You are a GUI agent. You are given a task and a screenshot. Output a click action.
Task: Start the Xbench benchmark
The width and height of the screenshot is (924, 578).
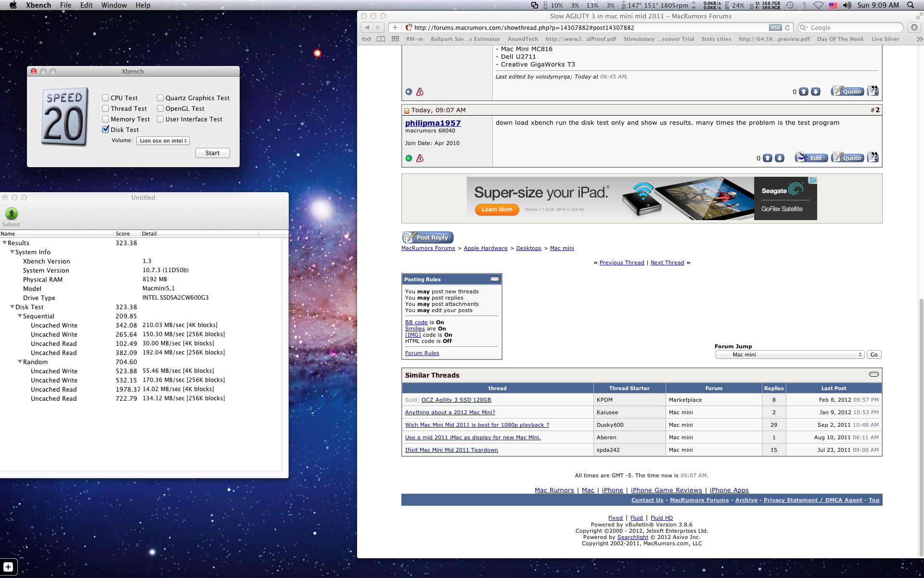click(212, 153)
